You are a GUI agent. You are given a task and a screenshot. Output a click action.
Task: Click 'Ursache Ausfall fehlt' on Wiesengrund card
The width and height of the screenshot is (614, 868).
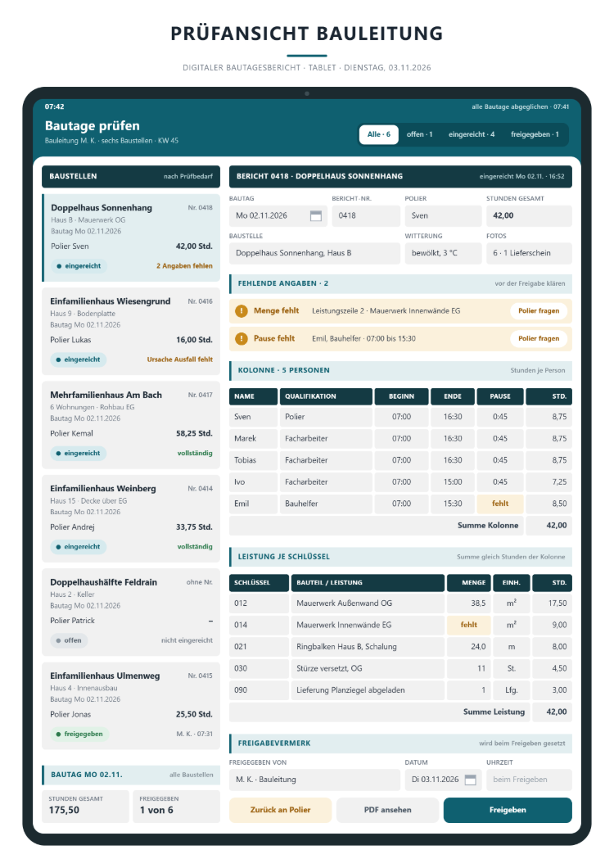click(x=180, y=359)
